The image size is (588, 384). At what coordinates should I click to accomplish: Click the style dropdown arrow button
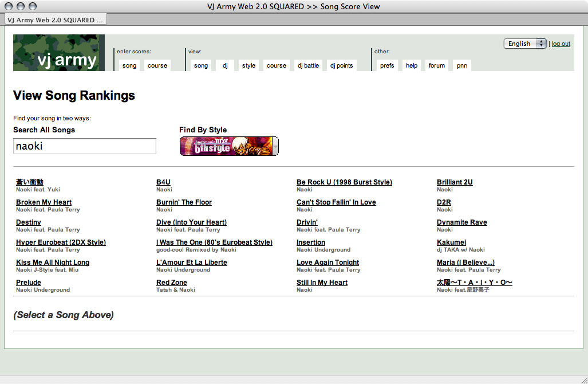pos(275,147)
